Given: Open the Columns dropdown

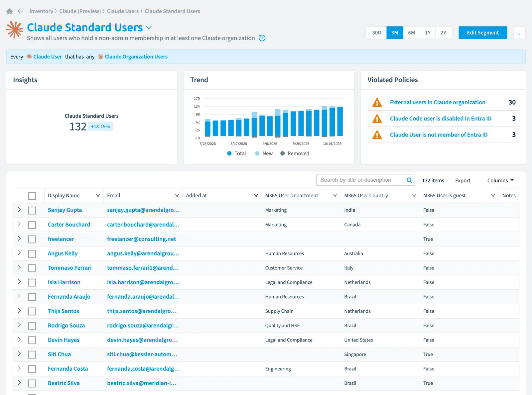Looking at the screenshot, I should [500, 180].
